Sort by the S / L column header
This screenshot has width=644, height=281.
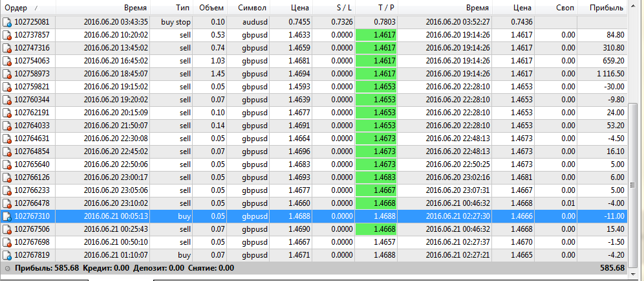(333, 7)
